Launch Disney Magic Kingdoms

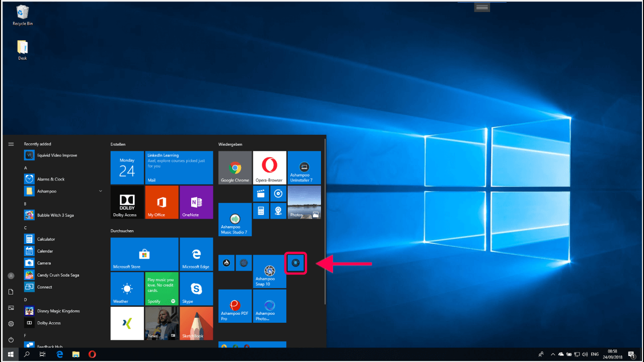63,311
